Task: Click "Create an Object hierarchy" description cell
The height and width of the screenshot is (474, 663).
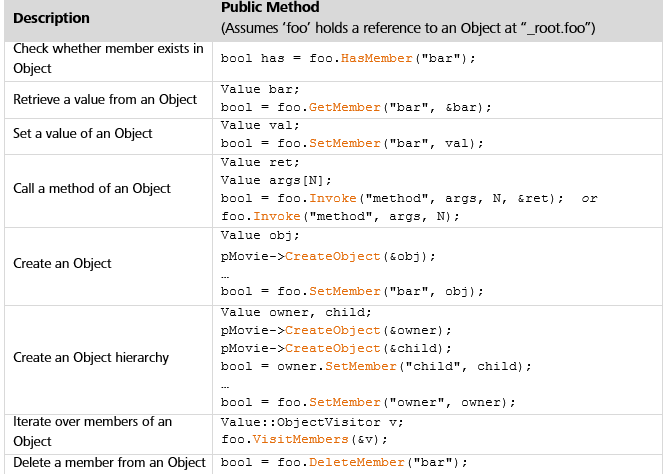Action: [x=91, y=357]
